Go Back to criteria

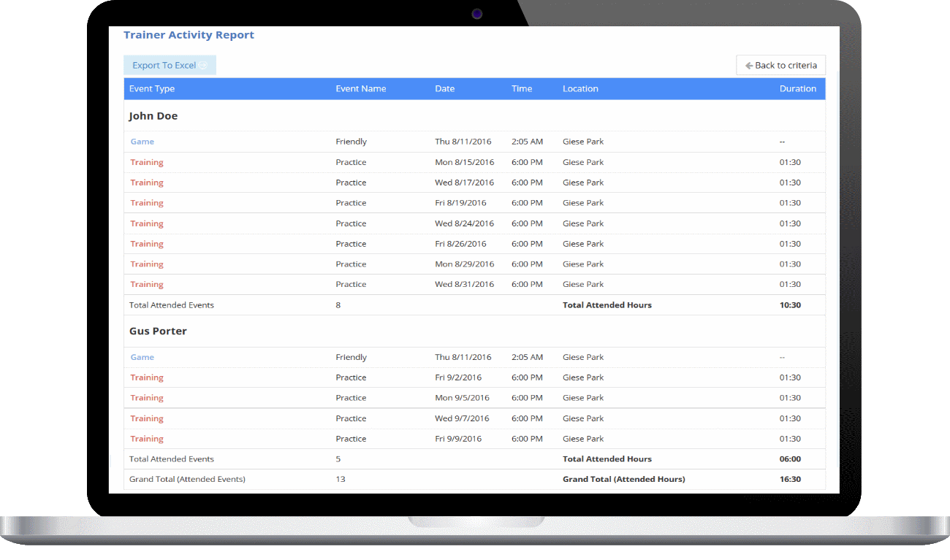click(x=780, y=65)
